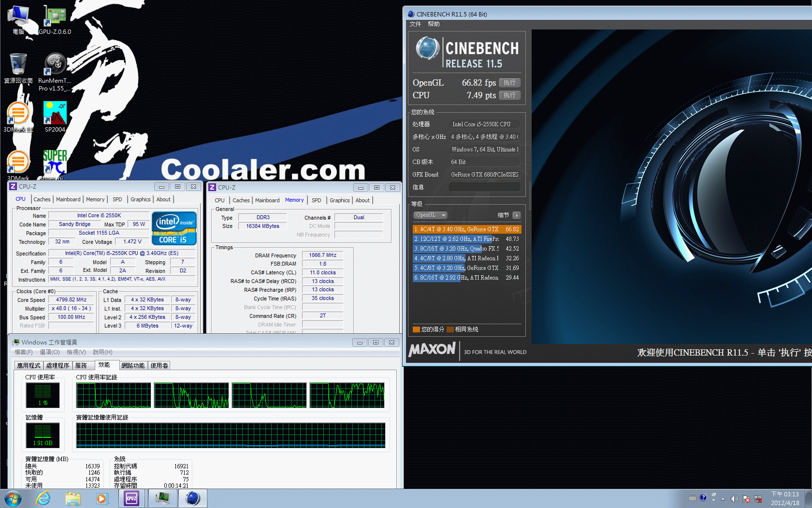
Task: Click the help question mark tray icon
Action: coord(703,497)
